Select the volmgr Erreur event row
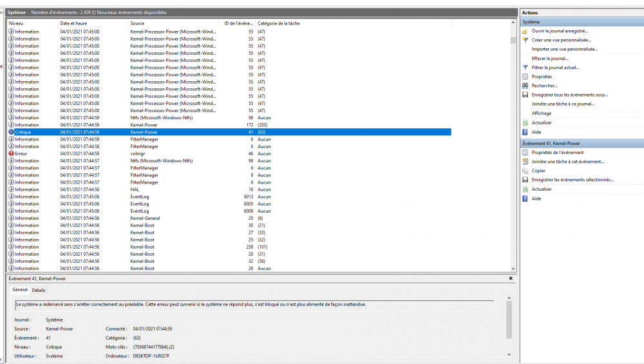644x364 pixels. point(229,153)
